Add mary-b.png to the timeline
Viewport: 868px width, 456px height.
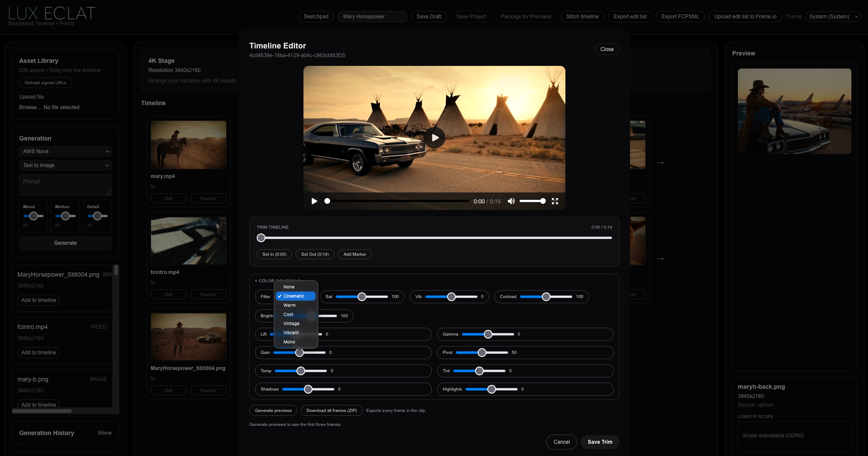click(x=38, y=405)
